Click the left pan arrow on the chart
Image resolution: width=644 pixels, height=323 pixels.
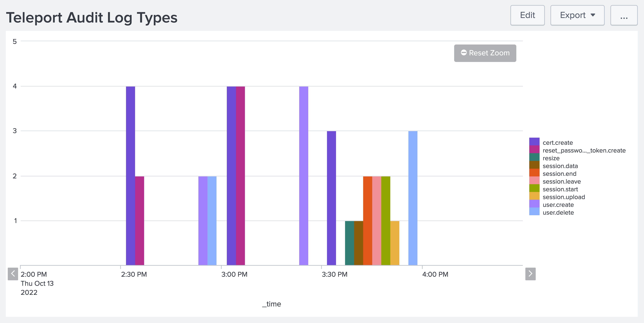(13, 274)
